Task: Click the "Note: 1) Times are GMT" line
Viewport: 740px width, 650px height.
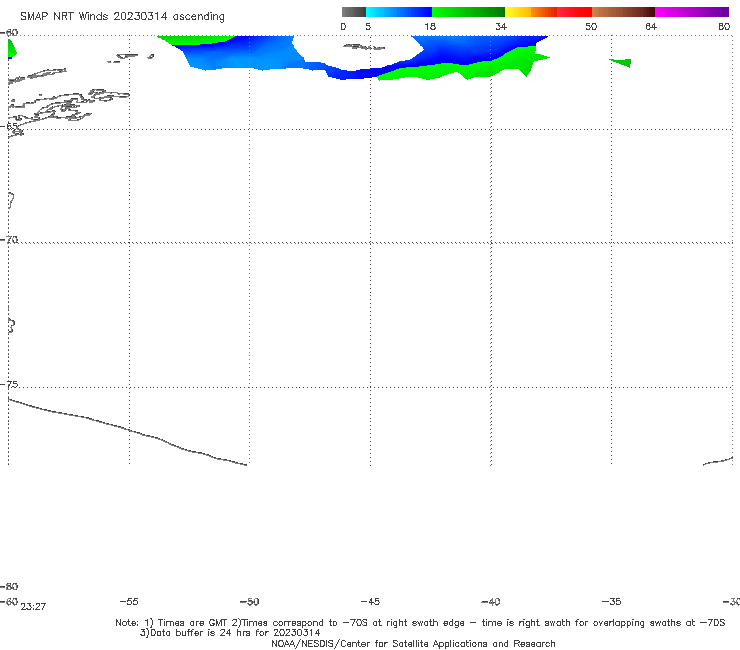Action: tap(420, 623)
